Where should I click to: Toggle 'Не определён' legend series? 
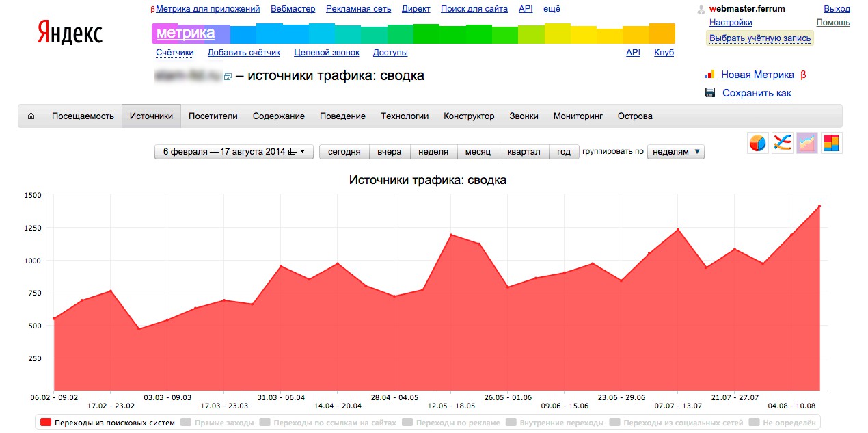pos(783,423)
